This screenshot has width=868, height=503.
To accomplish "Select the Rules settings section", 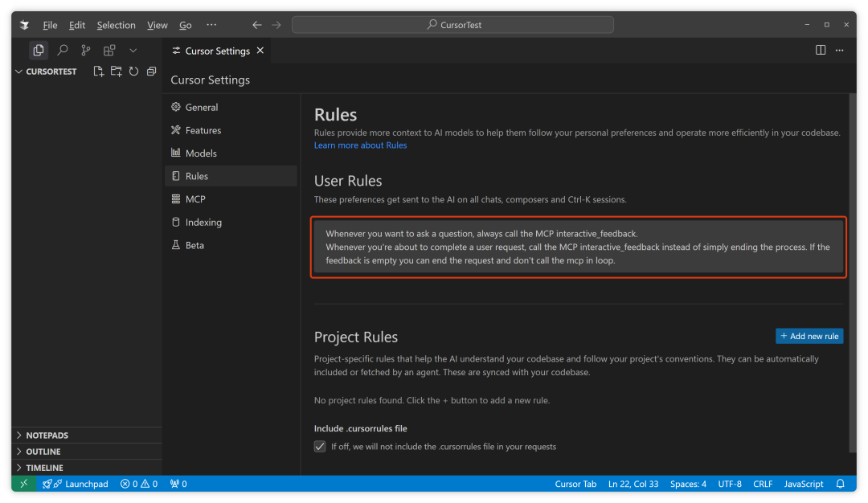I will 231,176.
